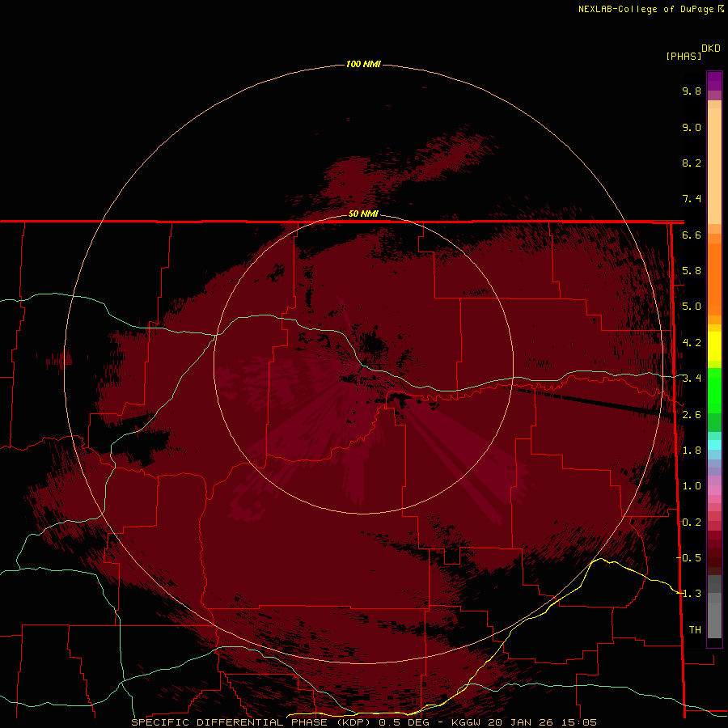Screen dimensions: 728x728
Task: Click the SPECIFIC DIFFERENTIAL PHASE (KDP) title text
Action: point(252,722)
